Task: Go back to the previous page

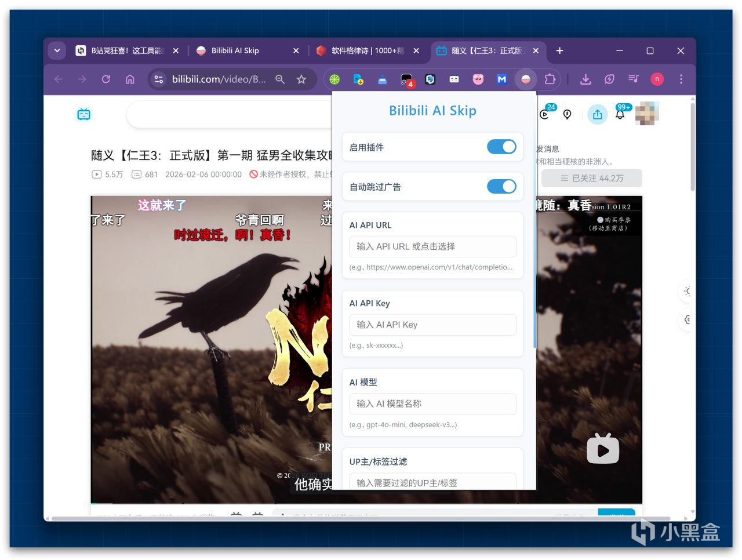Action: [59, 79]
